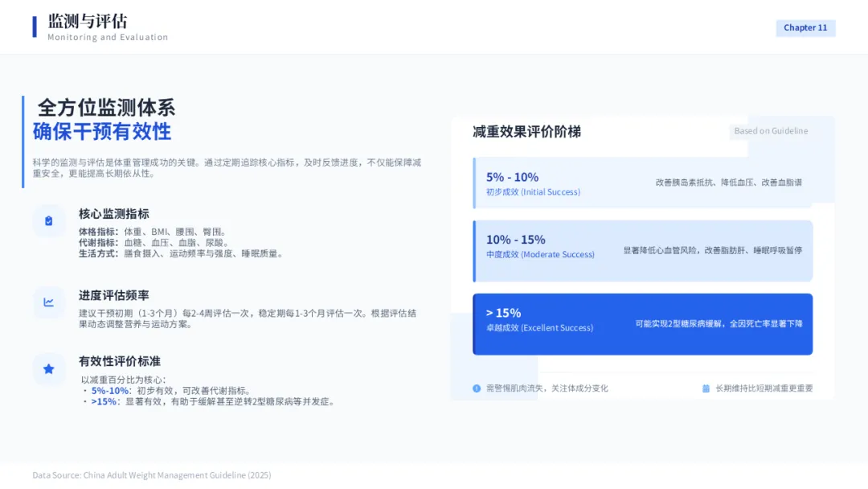Screen dimensions: 868x489
Task: Click the 核心监测指标 section heading
Action: click(x=113, y=214)
